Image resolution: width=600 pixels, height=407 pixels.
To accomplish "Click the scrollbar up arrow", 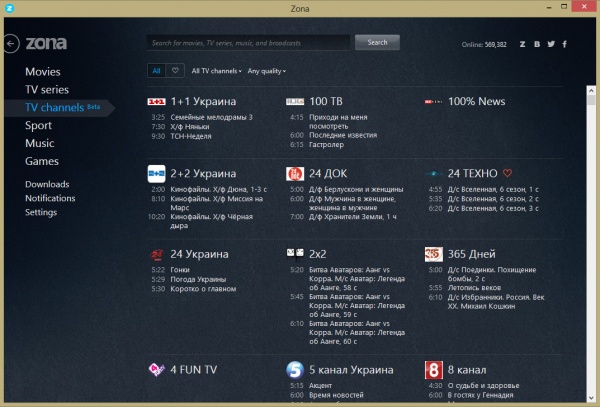I will click(x=591, y=91).
